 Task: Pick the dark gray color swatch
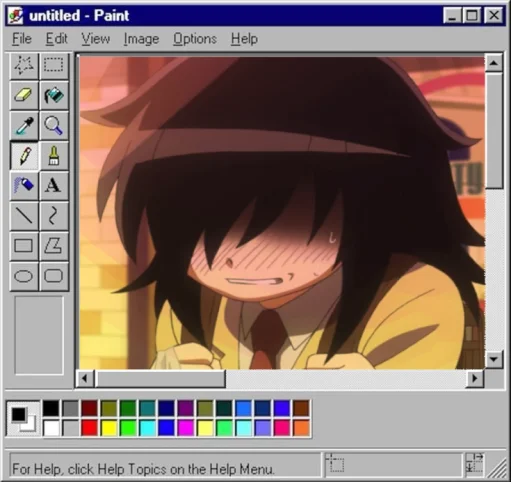pos(70,409)
